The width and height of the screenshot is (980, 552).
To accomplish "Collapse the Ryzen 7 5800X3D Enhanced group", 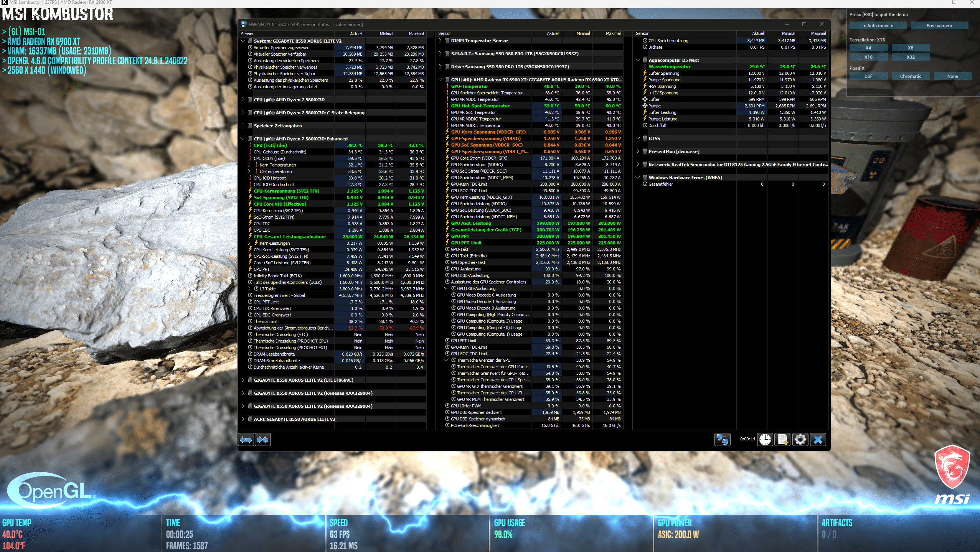I will [243, 139].
